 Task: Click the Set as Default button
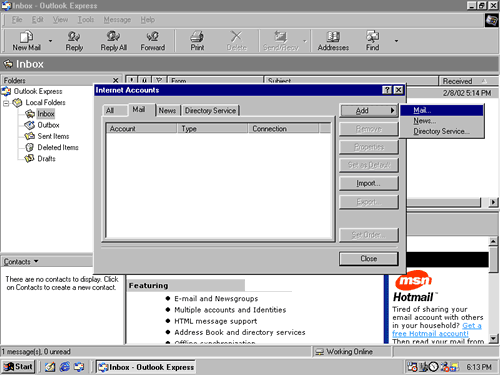coord(368,165)
